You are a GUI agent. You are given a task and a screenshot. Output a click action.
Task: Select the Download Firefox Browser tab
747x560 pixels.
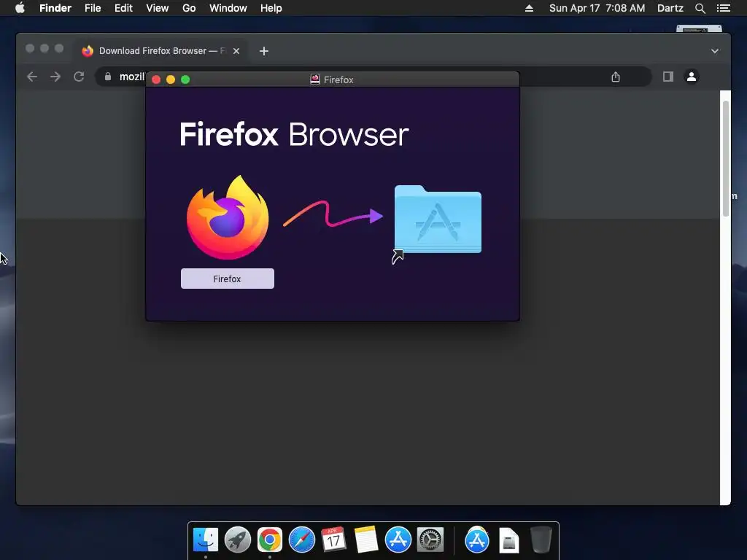(x=160, y=51)
